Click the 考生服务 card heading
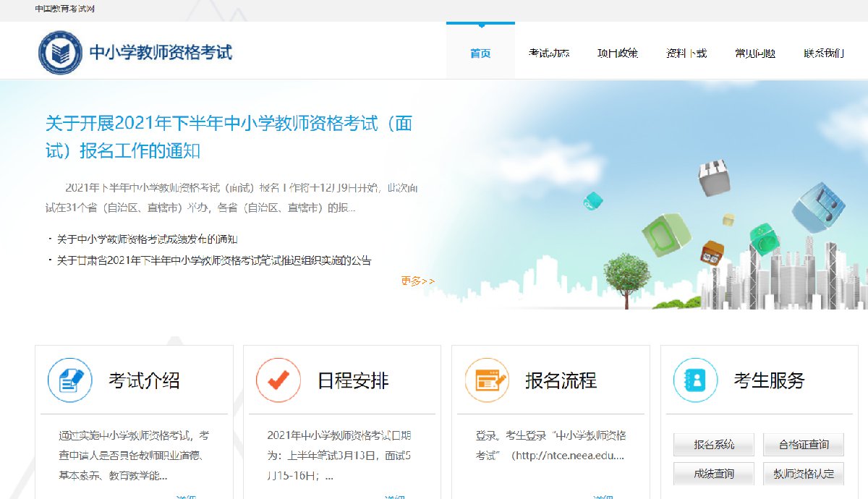The height and width of the screenshot is (499, 868). click(770, 380)
